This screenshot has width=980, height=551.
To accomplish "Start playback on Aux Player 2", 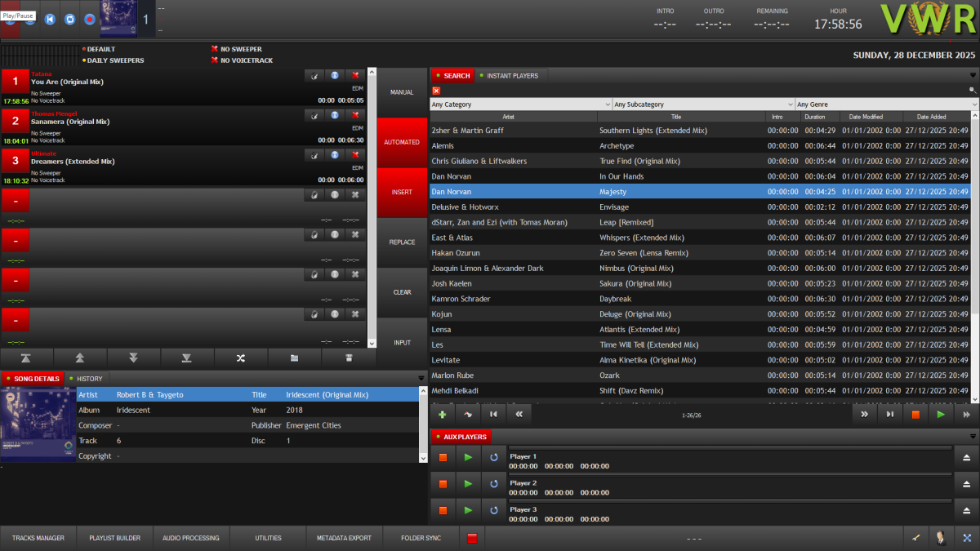I will point(468,483).
